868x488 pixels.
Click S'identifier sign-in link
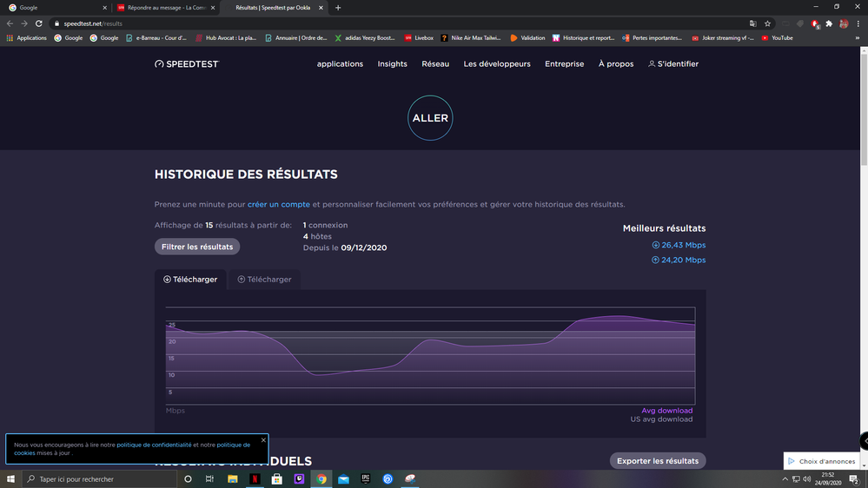coord(673,64)
